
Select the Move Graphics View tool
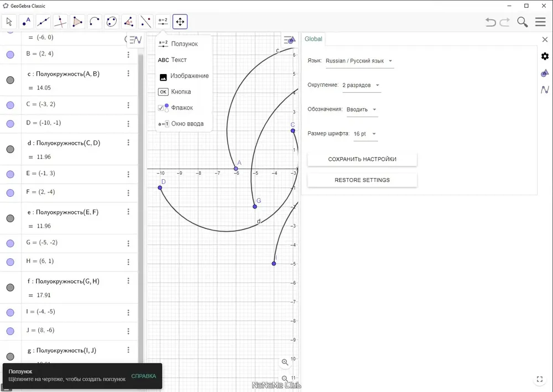coord(180,22)
